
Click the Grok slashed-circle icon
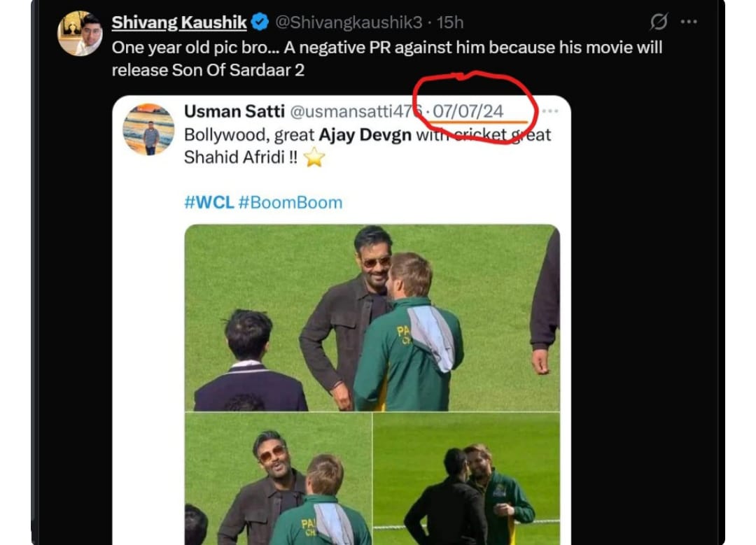click(x=659, y=22)
